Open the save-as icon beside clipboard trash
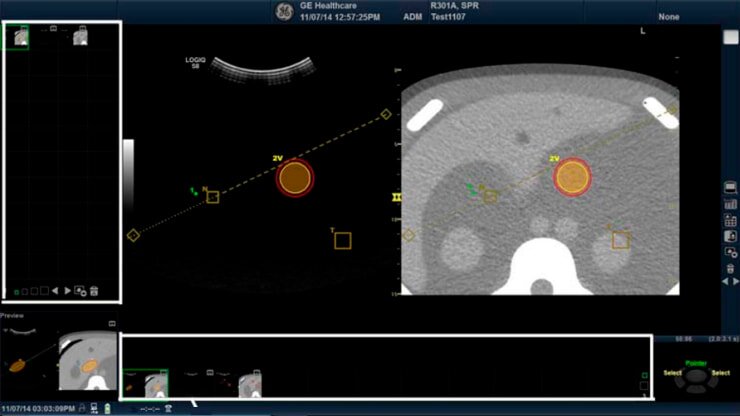This screenshot has height=416, width=740. coord(81,291)
